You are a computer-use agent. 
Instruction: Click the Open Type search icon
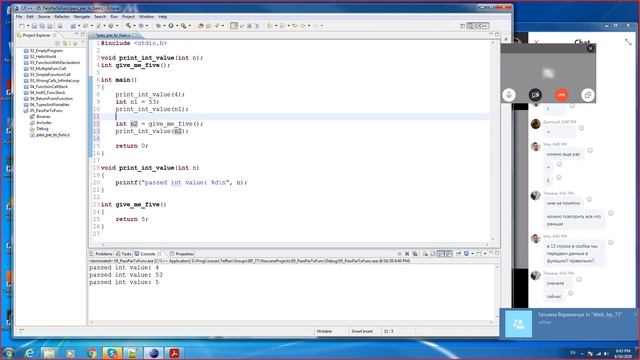click(200, 26)
